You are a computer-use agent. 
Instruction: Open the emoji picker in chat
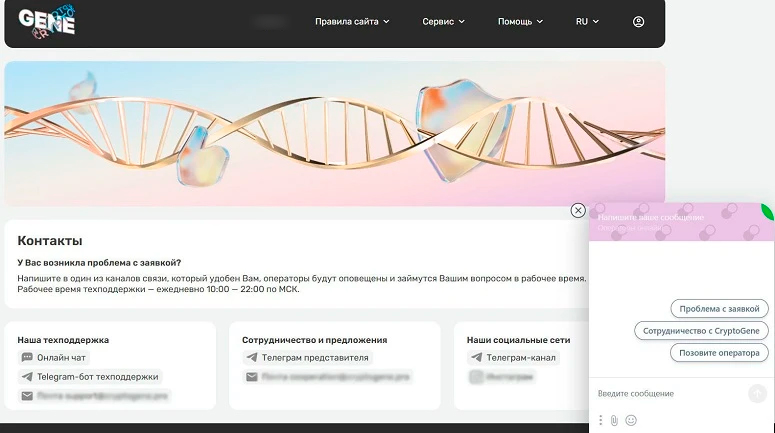631,420
